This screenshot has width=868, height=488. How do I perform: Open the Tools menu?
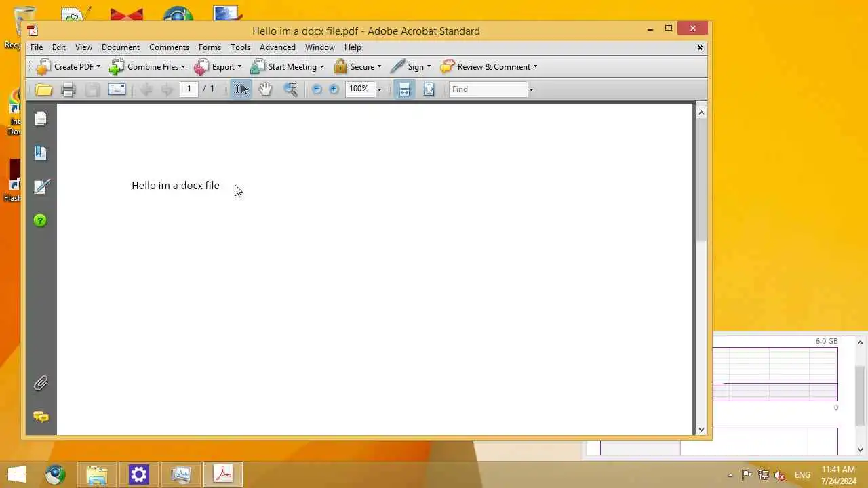(240, 47)
